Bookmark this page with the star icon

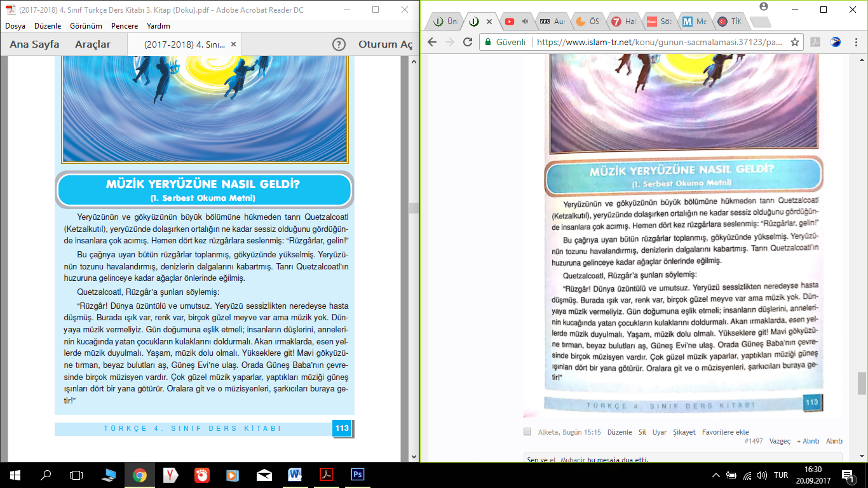click(x=794, y=42)
